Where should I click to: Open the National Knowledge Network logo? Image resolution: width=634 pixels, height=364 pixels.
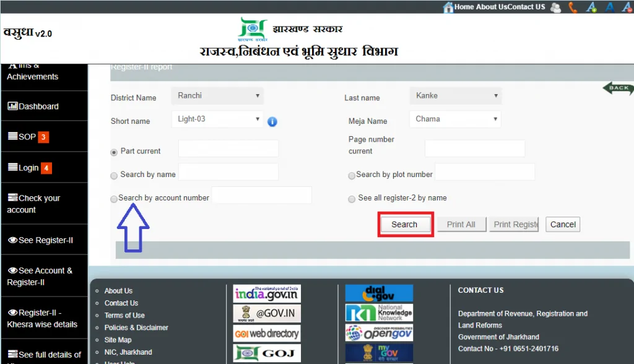tap(380, 313)
